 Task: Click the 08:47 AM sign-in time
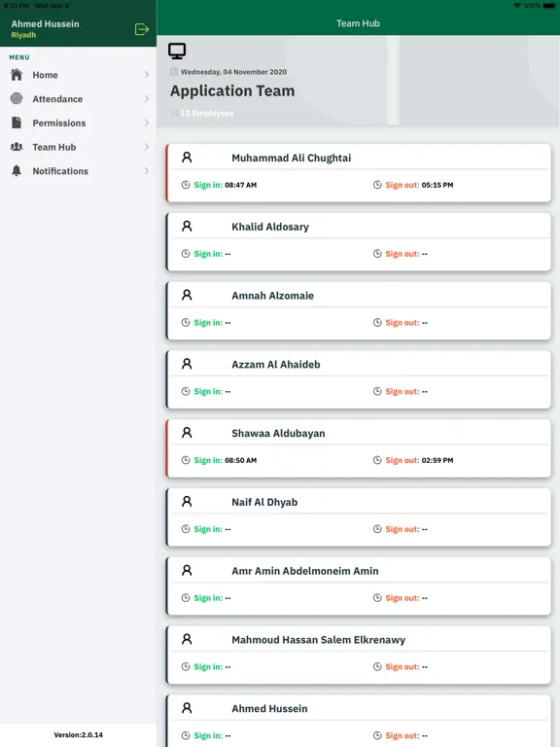240,185
